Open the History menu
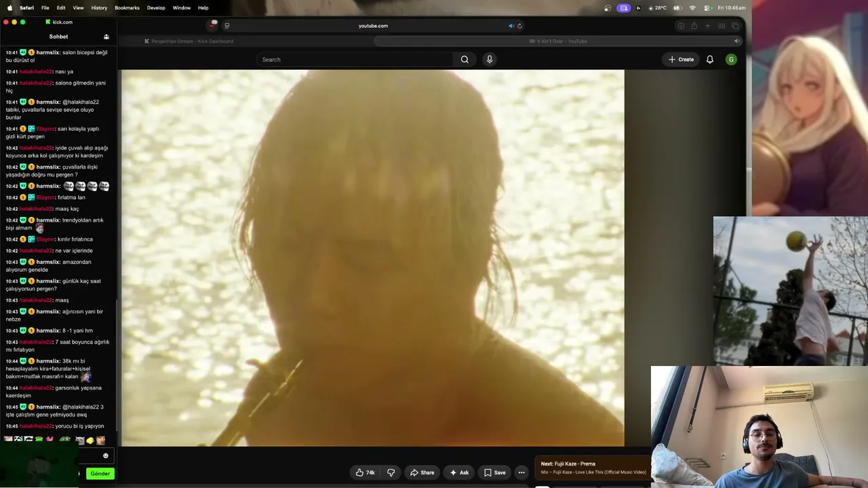The height and width of the screenshot is (488, 868). pos(99,7)
